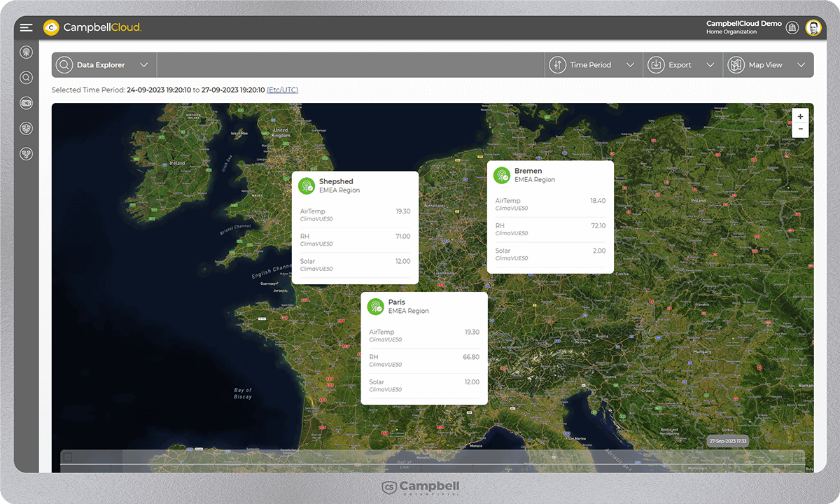Click the timeline slider track below map
The width and height of the screenshot is (840, 504).
tap(420, 463)
